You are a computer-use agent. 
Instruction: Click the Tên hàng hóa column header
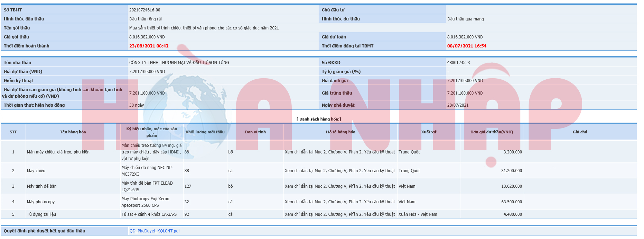73,132
